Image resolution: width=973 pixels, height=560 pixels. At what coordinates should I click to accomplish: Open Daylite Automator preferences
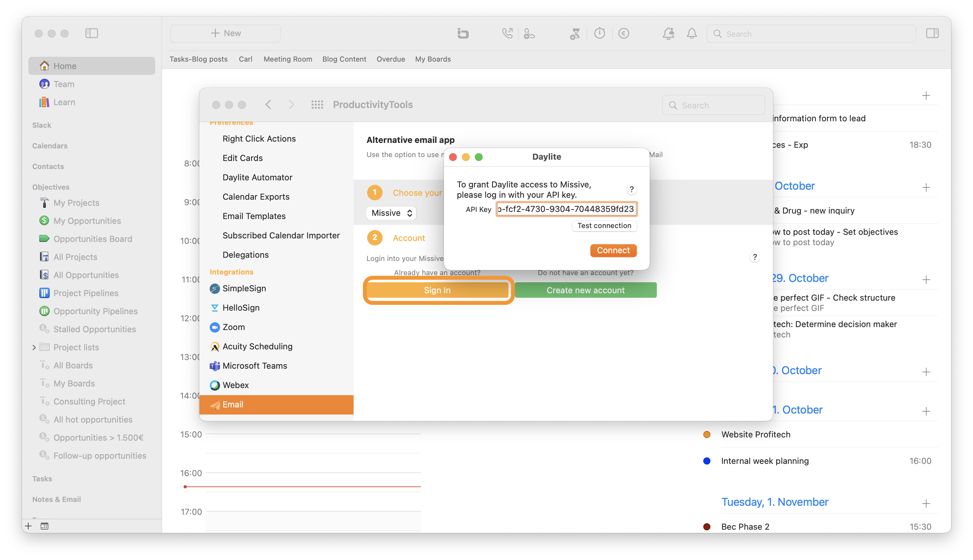click(257, 177)
